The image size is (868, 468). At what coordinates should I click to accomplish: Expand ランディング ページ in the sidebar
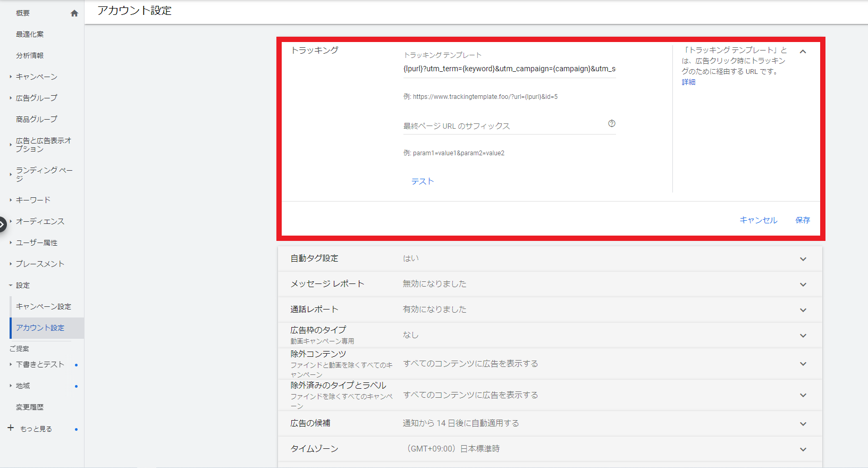coord(44,174)
